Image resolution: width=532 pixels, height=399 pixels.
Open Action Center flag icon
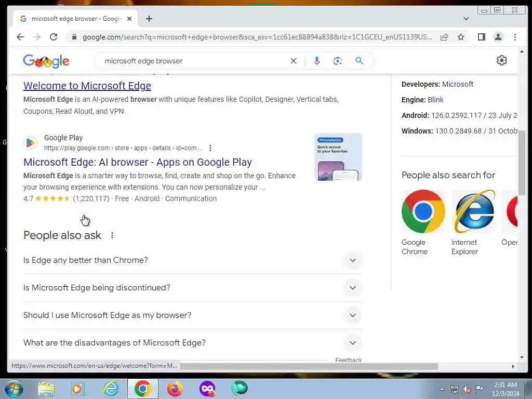pos(479,389)
